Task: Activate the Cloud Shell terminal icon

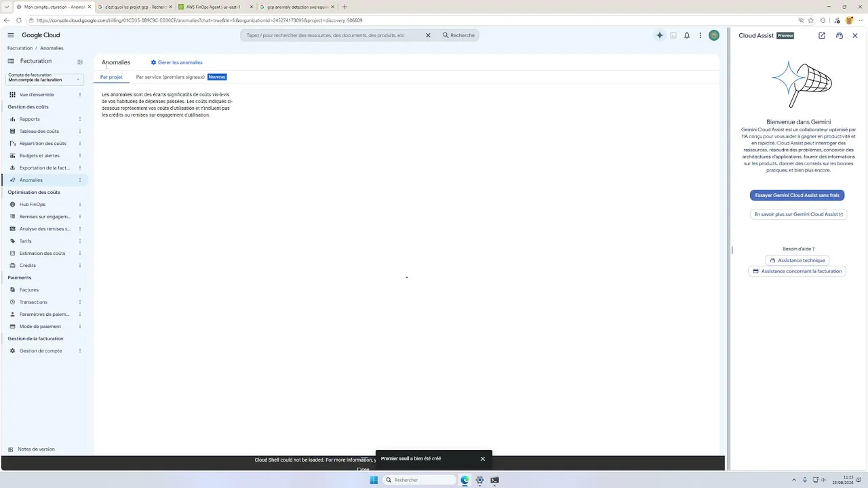Action: (673, 35)
